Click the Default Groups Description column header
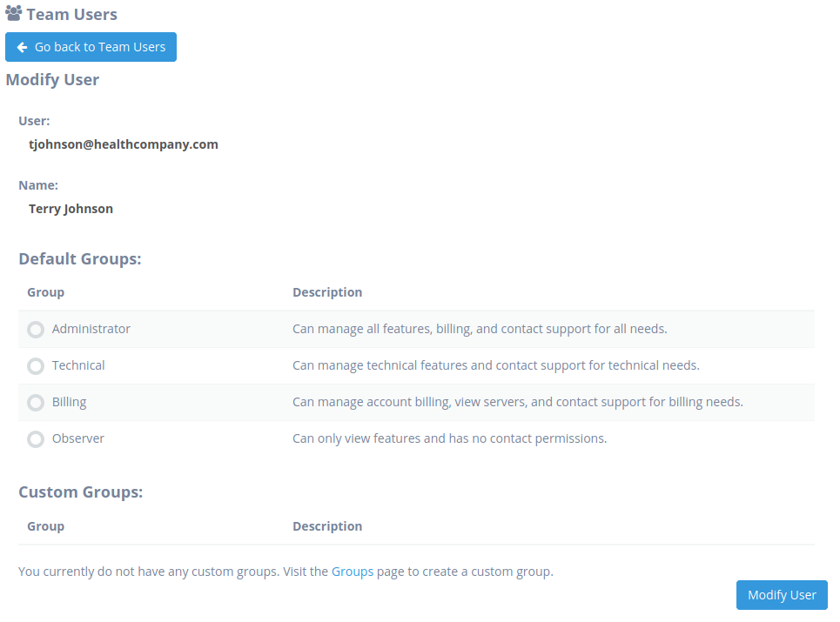Image resolution: width=840 pixels, height=622 pixels. coord(327,292)
